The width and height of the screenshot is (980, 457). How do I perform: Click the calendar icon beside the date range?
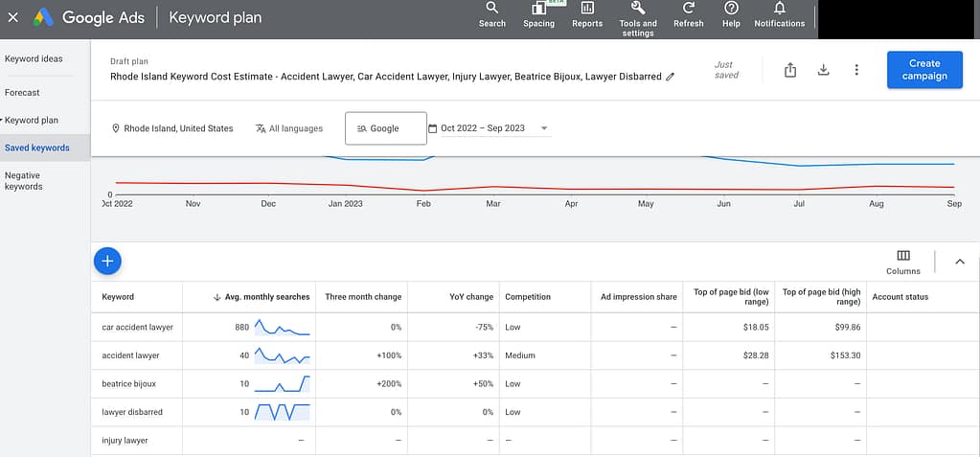pos(432,128)
